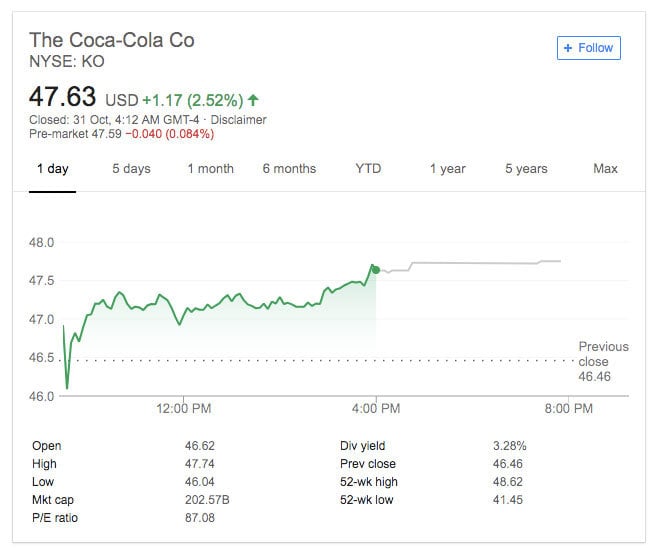Show the 6 months chart view
Screen dimensions: 661x548
click(289, 169)
